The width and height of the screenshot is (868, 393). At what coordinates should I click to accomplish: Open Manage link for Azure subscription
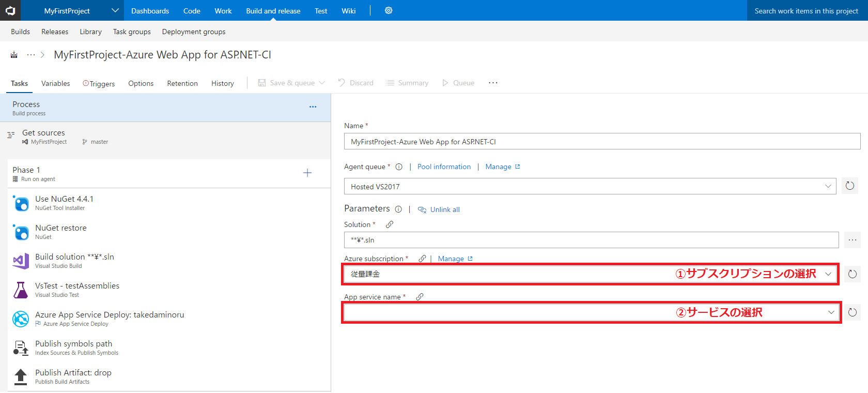pyautogui.click(x=455, y=259)
